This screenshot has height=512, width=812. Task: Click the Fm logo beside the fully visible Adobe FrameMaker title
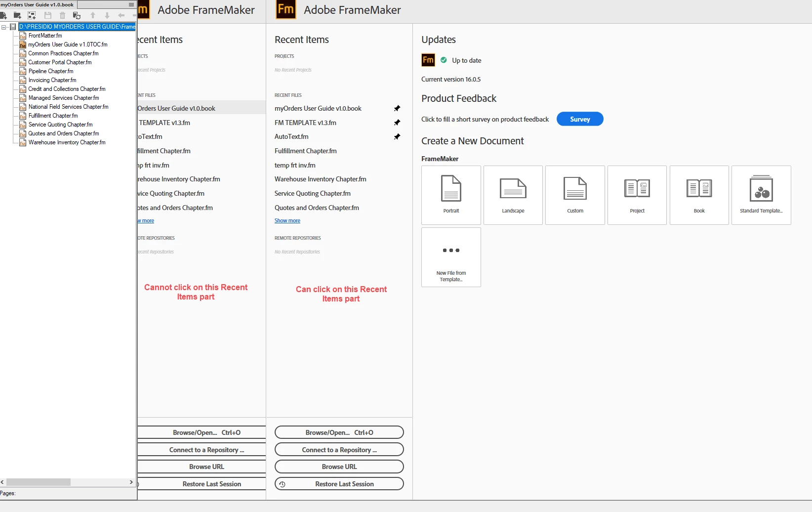(286, 9)
